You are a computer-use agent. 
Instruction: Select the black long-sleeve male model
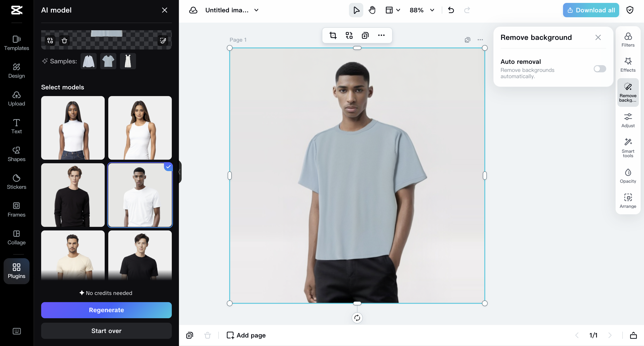73,195
